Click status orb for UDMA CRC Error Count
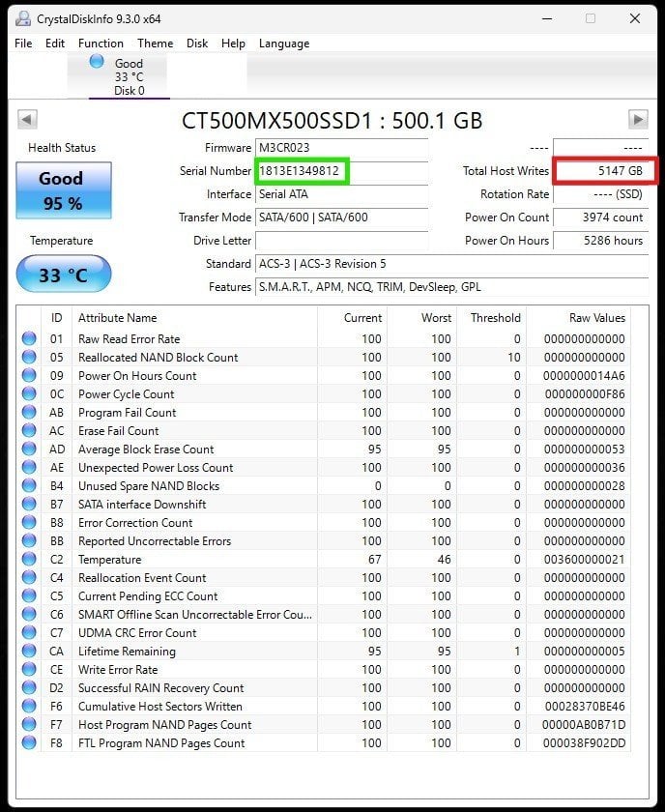The width and height of the screenshot is (665, 812). 29,633
